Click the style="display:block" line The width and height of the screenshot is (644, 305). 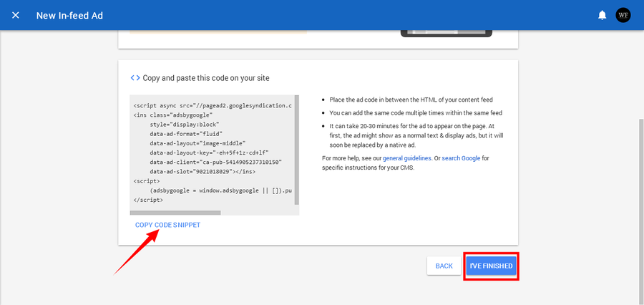point(185,124)
